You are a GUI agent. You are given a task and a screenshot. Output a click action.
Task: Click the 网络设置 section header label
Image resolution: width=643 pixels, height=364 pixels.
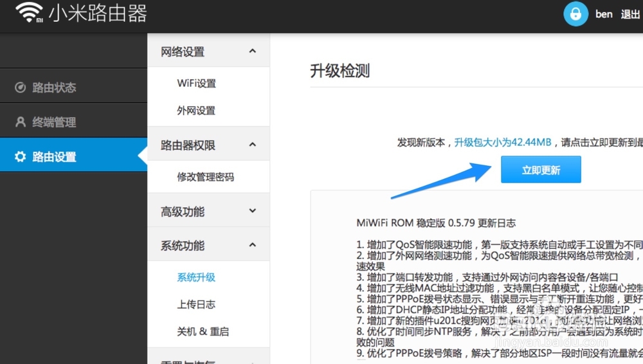tap(183, 51)
